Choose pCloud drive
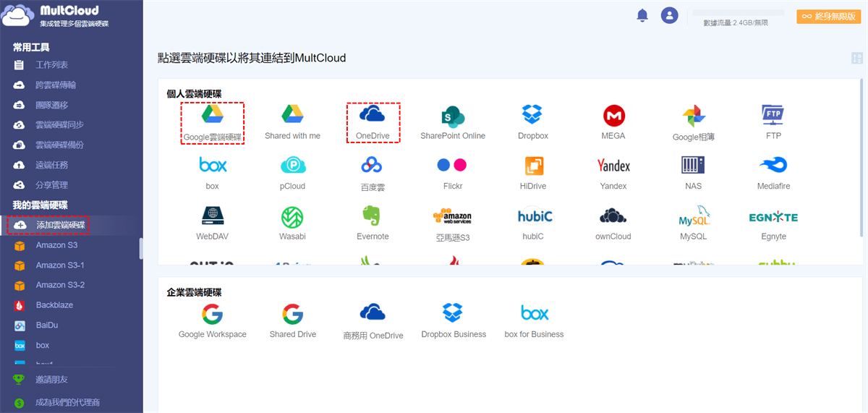This screenshot has width=868, height=413. [292, 173]
